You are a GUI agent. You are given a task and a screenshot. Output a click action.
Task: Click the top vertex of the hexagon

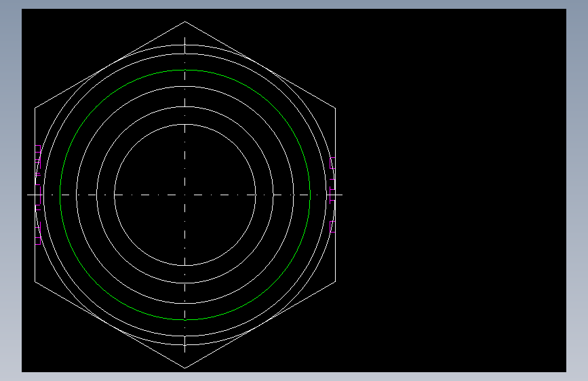(185, 22)
